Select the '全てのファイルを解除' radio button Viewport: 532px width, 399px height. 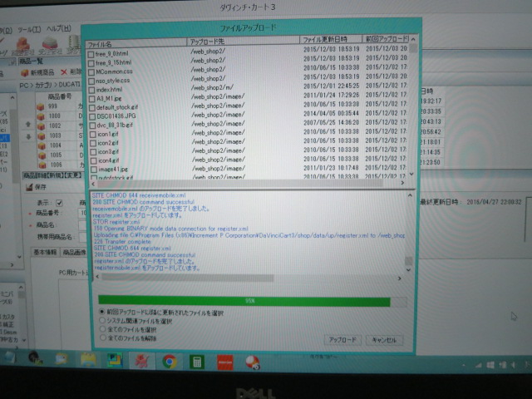tap(102, 338)
